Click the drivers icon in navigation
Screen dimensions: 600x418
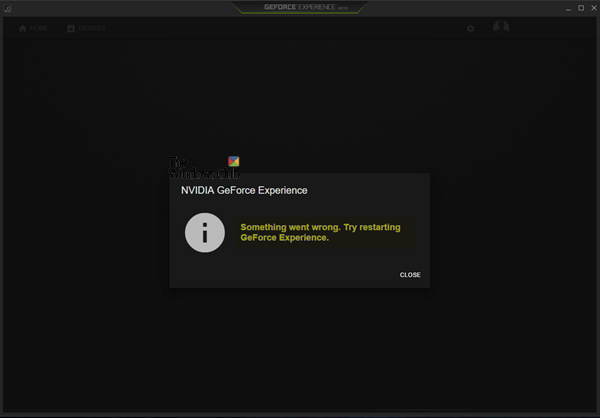[71, 28]
